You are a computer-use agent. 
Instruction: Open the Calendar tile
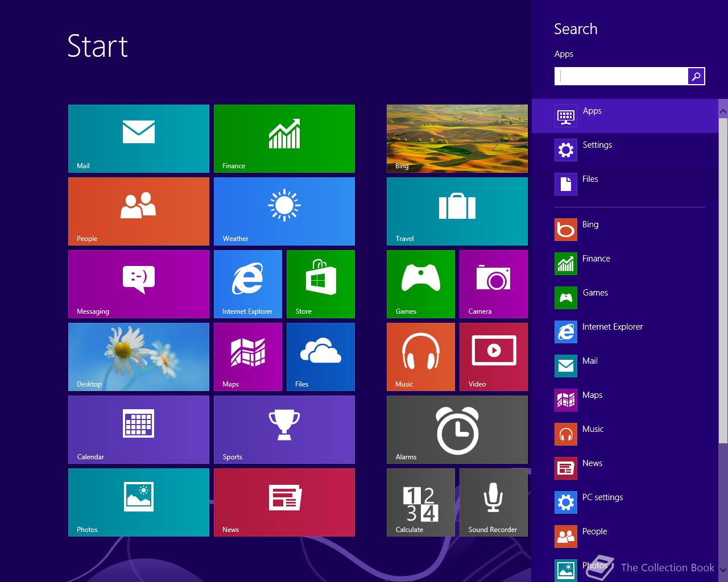[x=139, y=430]
